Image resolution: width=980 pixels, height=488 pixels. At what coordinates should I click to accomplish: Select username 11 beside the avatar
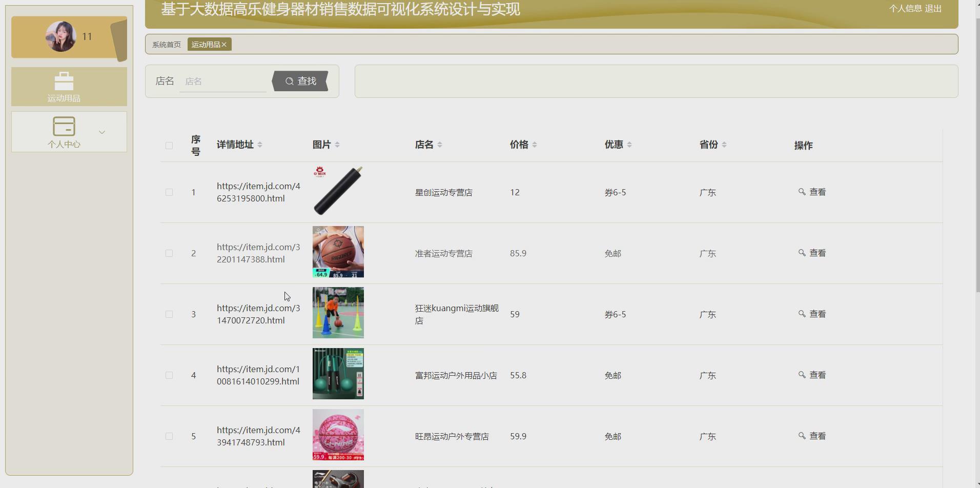pos(87,36)
